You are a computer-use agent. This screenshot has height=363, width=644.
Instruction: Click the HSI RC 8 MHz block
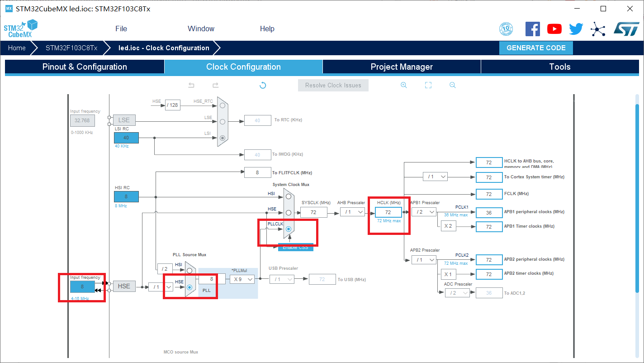[126, 196]
